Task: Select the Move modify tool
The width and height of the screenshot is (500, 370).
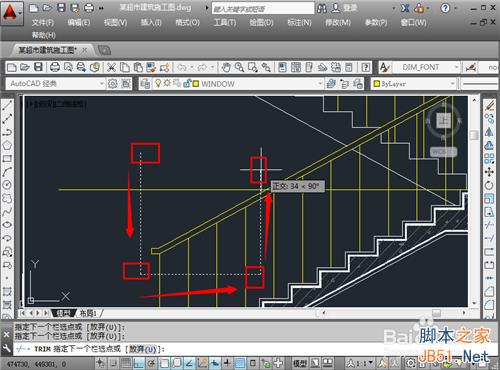Action: [x=489, y=172]
